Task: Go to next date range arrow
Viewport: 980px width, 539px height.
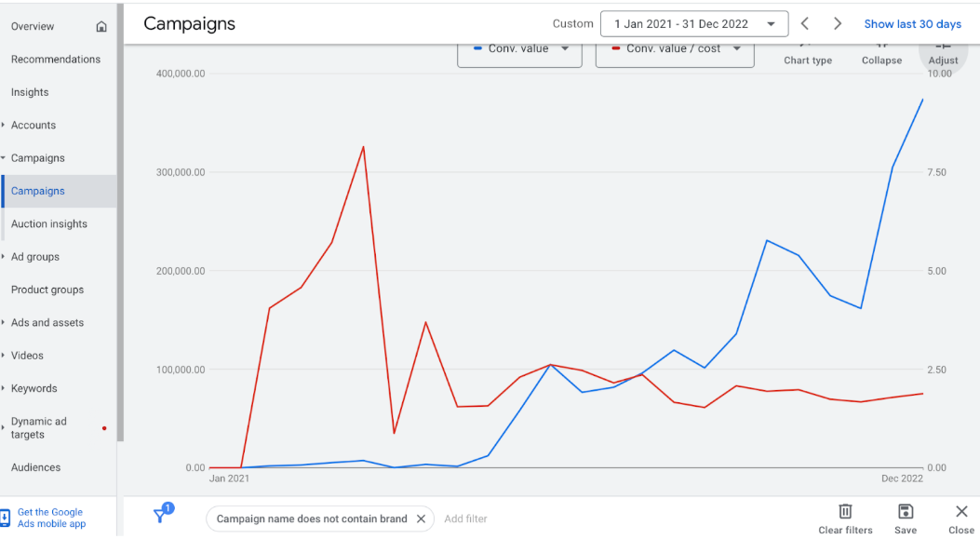Action: [x=838, y=24]
